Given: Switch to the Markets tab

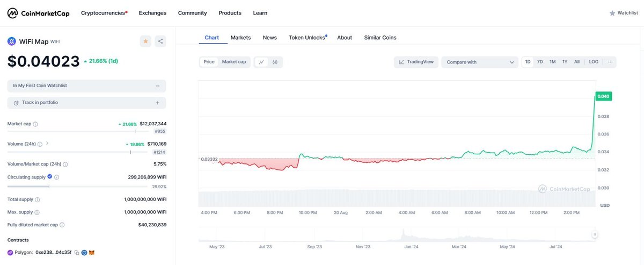Looking at the screenshot, I should 240,38.
